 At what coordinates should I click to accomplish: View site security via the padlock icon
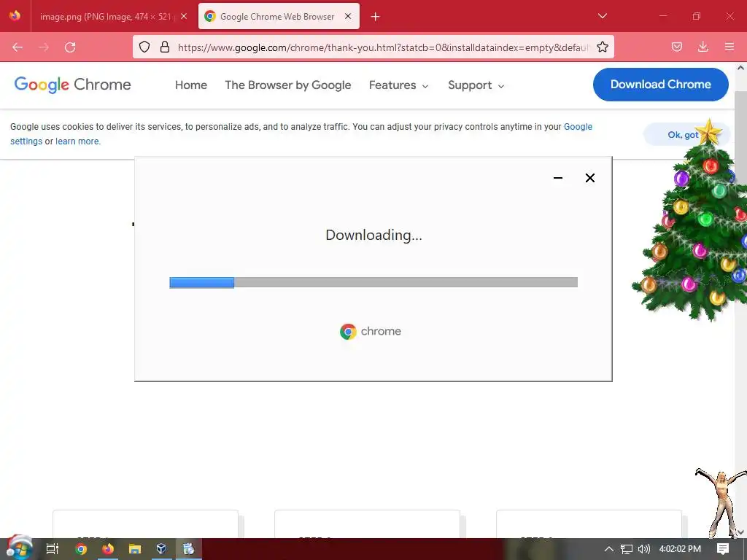[165, 47]
